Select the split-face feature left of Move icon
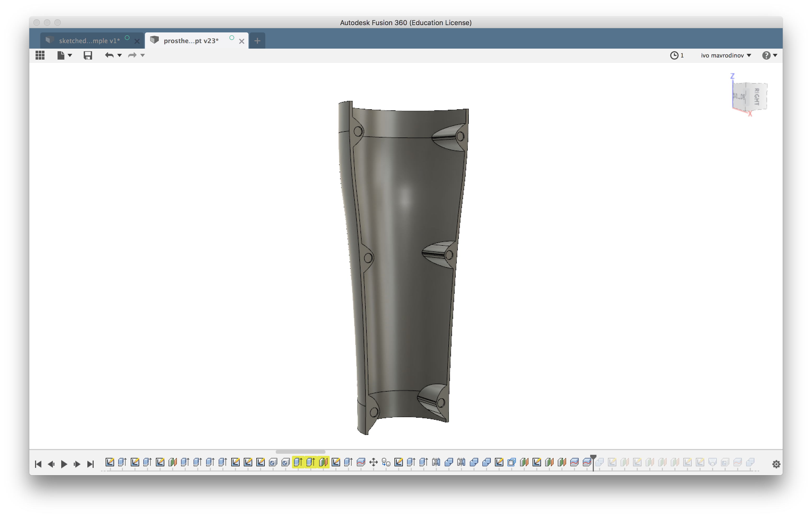The image size is (812, 517). [x=361, y=462]
